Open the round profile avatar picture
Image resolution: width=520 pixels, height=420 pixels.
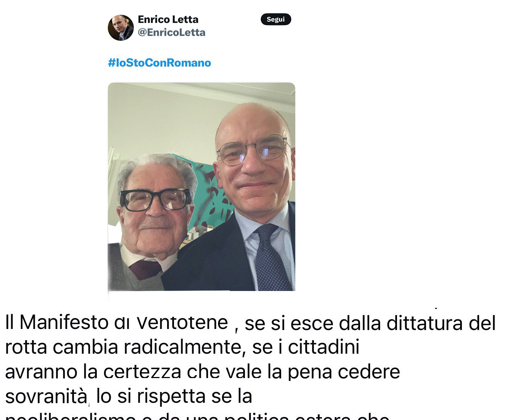coord(121,28)
